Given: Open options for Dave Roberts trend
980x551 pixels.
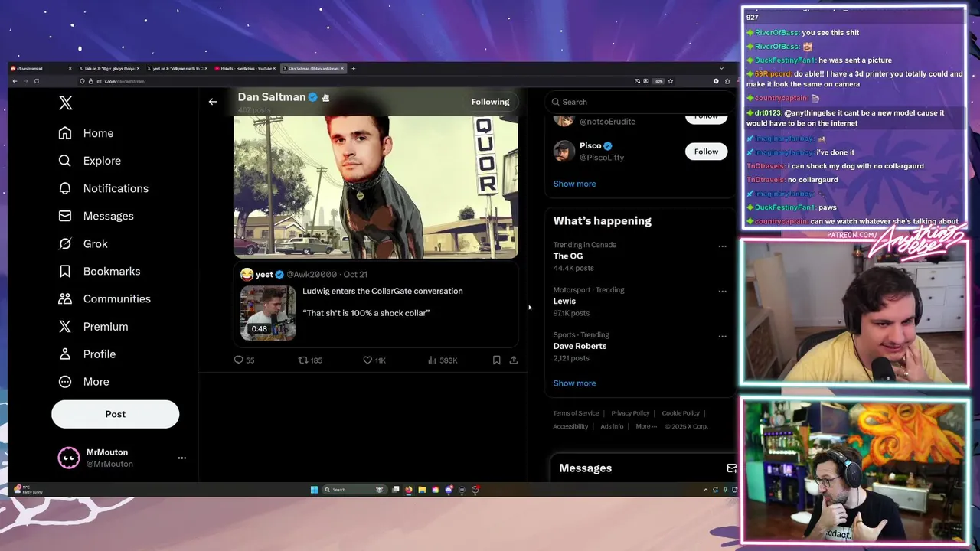Looking at the screenshot, I should pos(722,337).
